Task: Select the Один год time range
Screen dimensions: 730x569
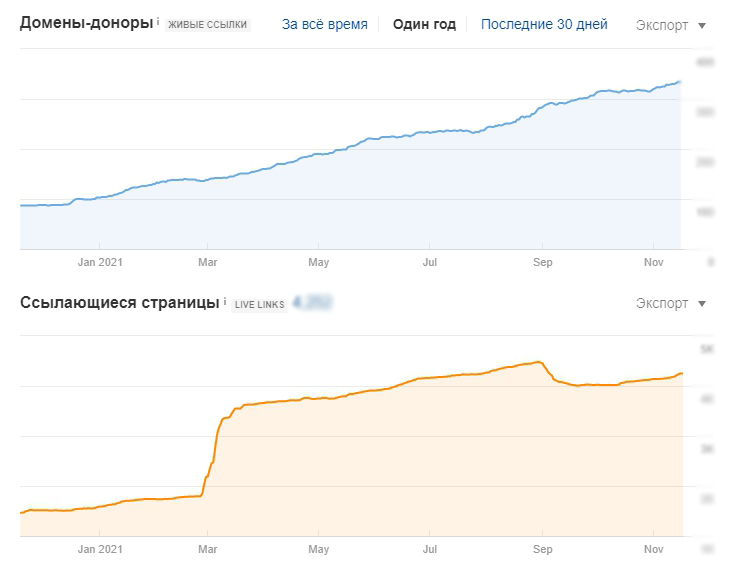Action: pos(424,24)
